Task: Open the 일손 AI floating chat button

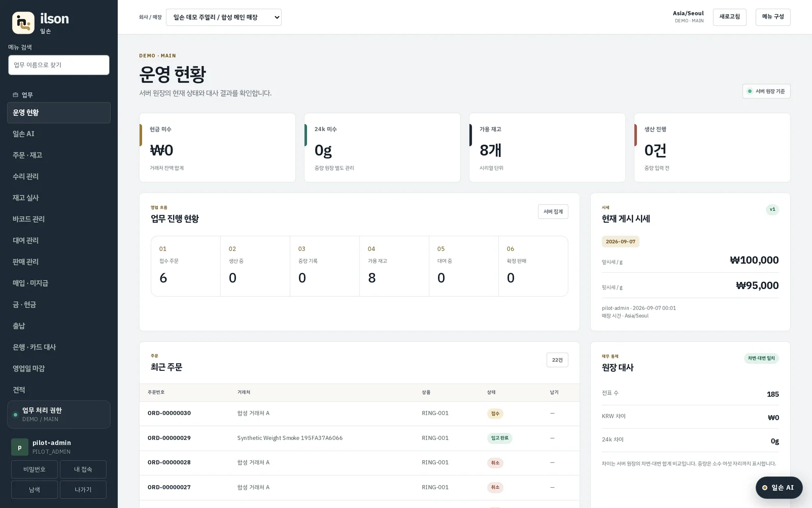Action: tap(779, 488)
